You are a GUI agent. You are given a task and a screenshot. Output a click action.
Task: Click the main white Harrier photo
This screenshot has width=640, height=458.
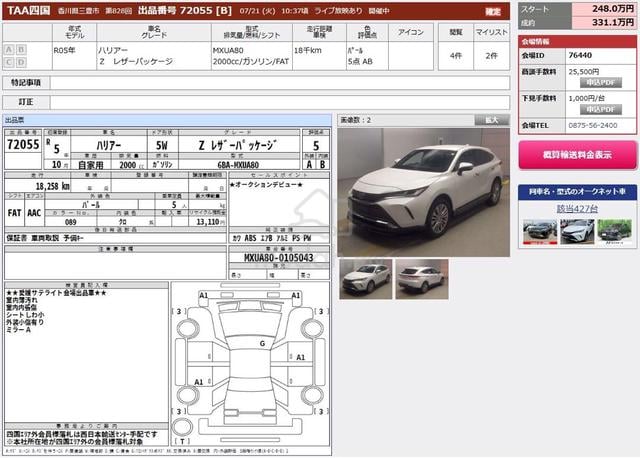[x=423, y=192]
